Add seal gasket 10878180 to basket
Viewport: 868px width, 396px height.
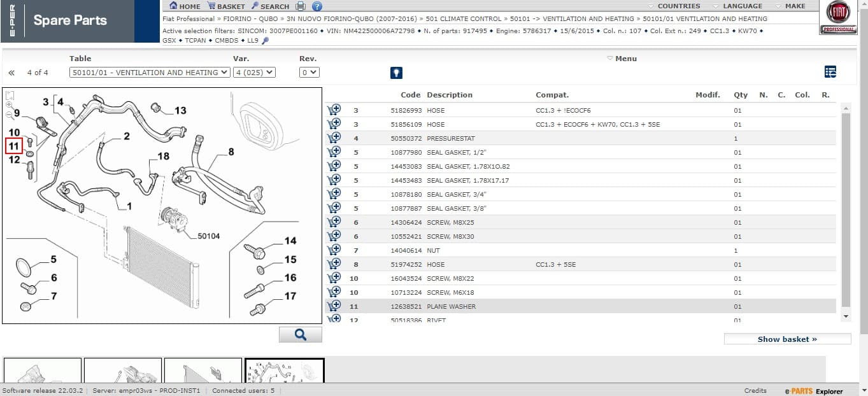(334, 194)
